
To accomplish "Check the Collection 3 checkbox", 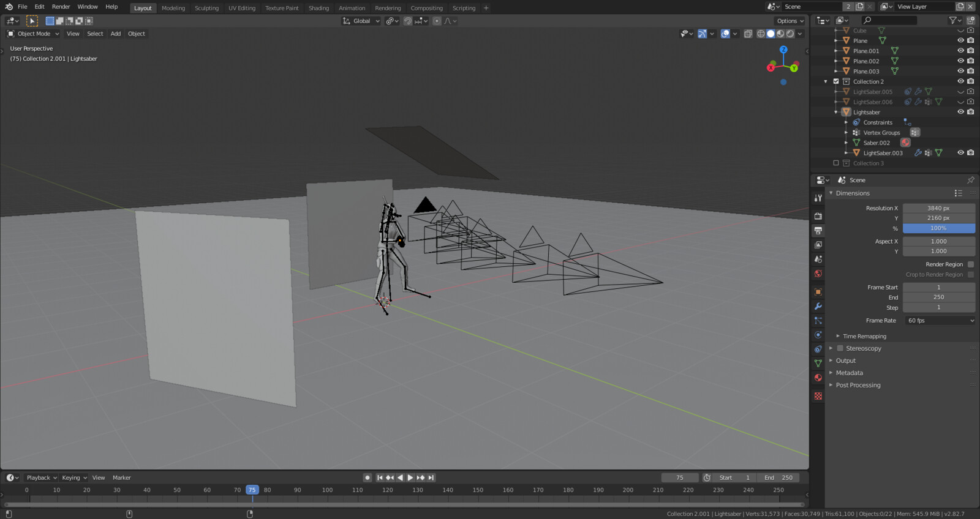I will pos(836,163).
